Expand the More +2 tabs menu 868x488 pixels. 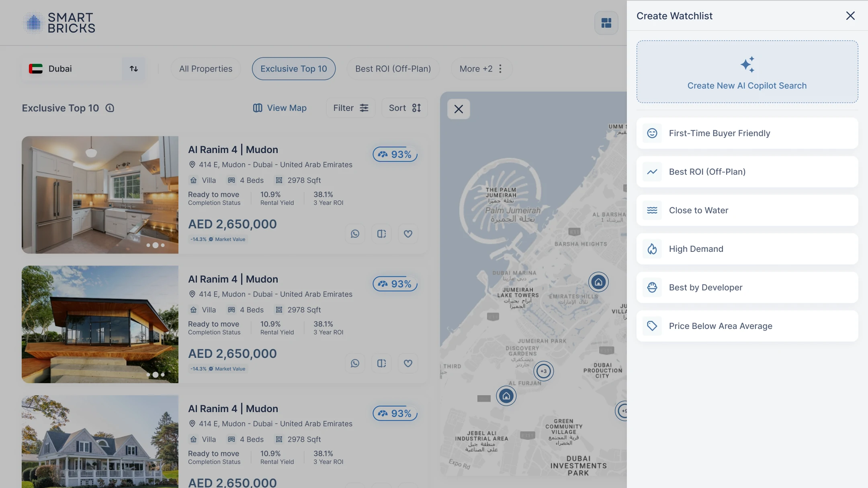(x=481, y=69)
